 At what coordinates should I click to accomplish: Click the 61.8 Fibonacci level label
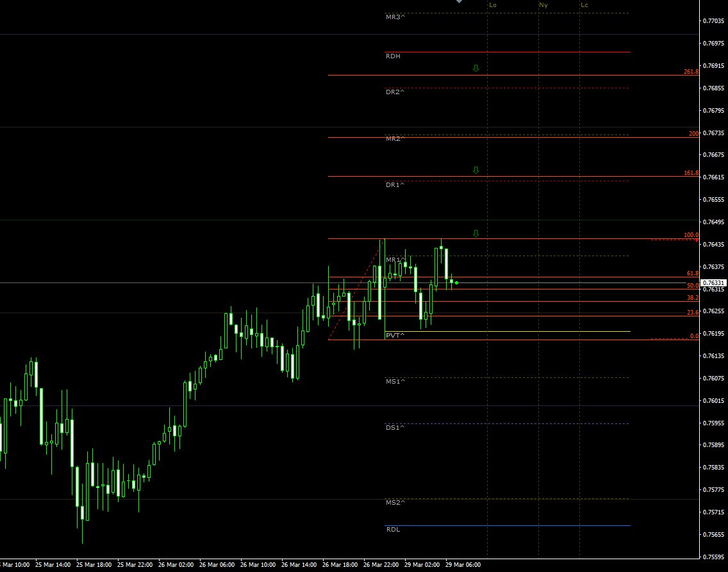pos(693,274)
